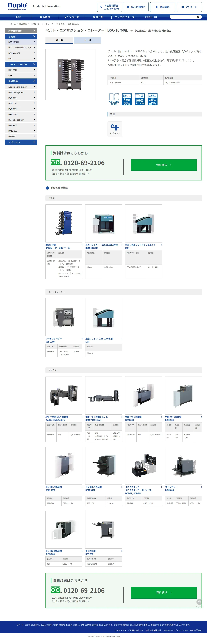Viewport: 207px width, 644px height.
Task: Open the 搬送ブリッジ LDR product link
Action: click(99, 340)
